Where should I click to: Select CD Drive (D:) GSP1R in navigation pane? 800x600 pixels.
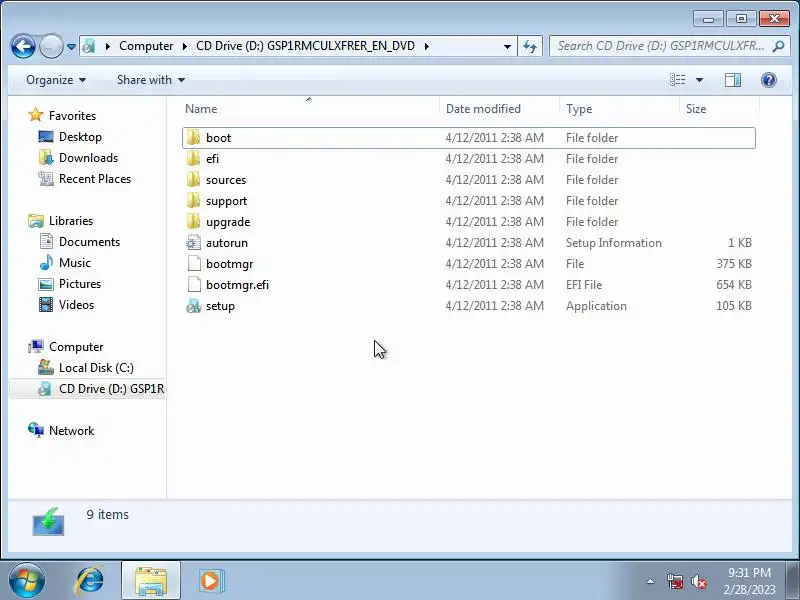click(x=111, y=389)
